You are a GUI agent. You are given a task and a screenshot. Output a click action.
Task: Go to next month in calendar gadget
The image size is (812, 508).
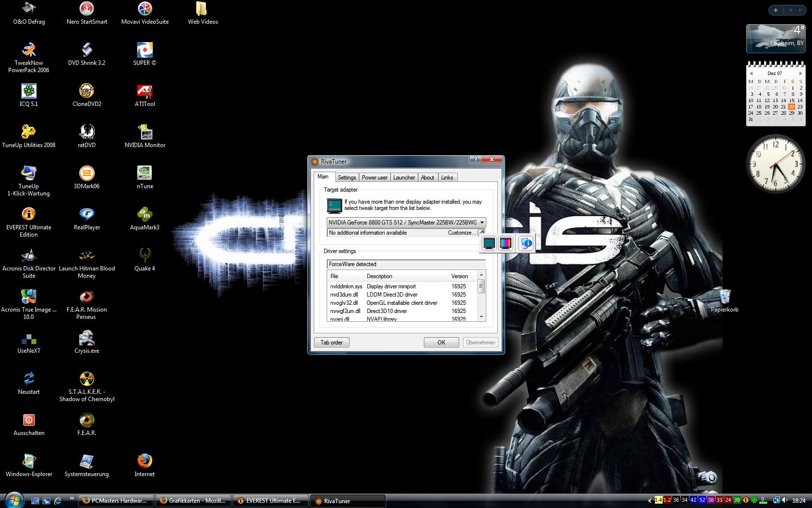pos(801,74)
